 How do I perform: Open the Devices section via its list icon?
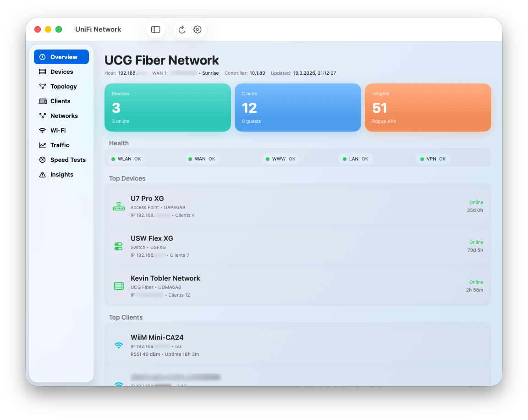coord(42,72)
